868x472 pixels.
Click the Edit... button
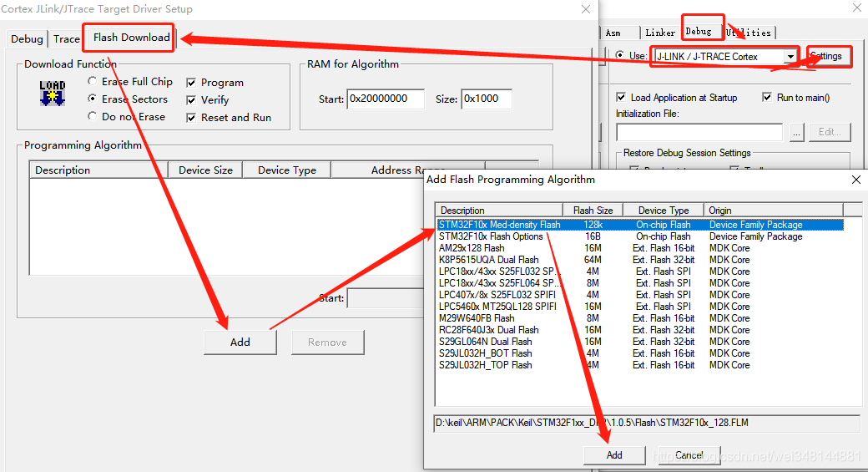(x=830, y=132)
